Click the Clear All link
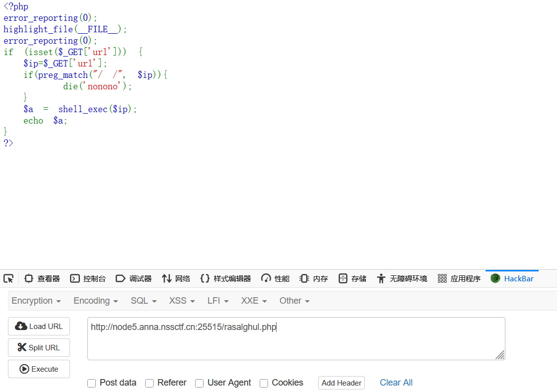 (396, 382)
